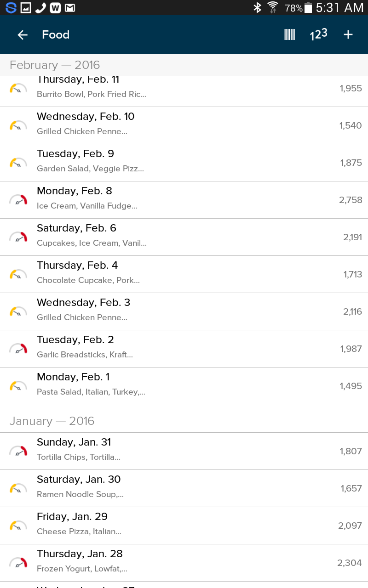This screenshot has width=368, height=588.
Task: Add a new food entry with plus
Action: (x=348, y=35)
